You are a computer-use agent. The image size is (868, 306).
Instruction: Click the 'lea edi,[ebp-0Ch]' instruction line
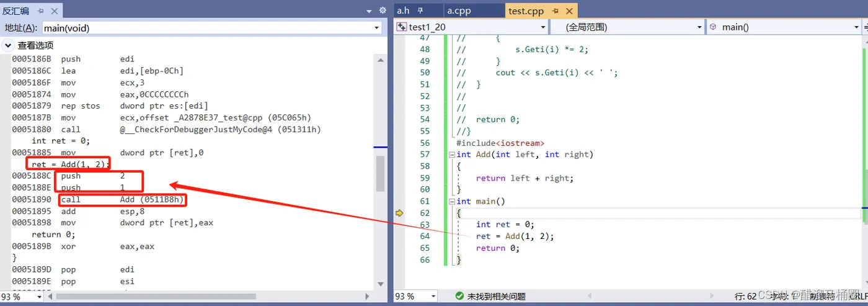[97, 71]
